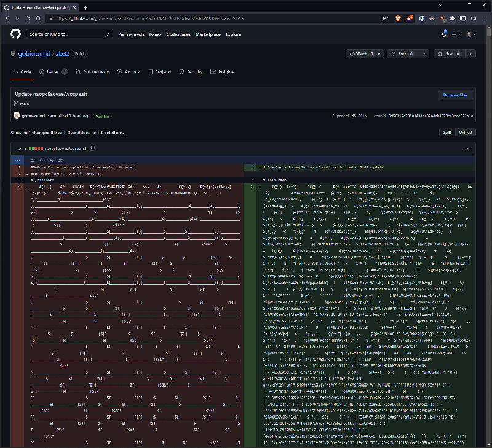Open Marketplace in top navigation
This screenshot has width=492, height=448.
208,34
